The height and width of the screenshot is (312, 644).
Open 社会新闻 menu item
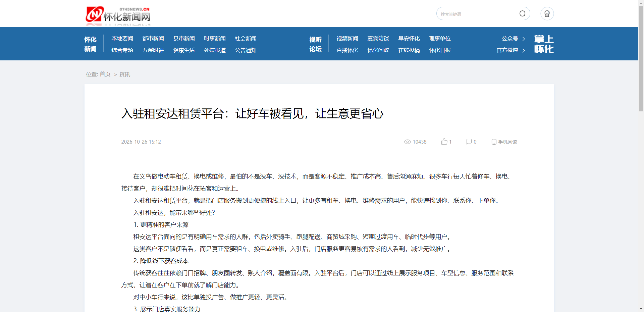(x=246, y=39)
